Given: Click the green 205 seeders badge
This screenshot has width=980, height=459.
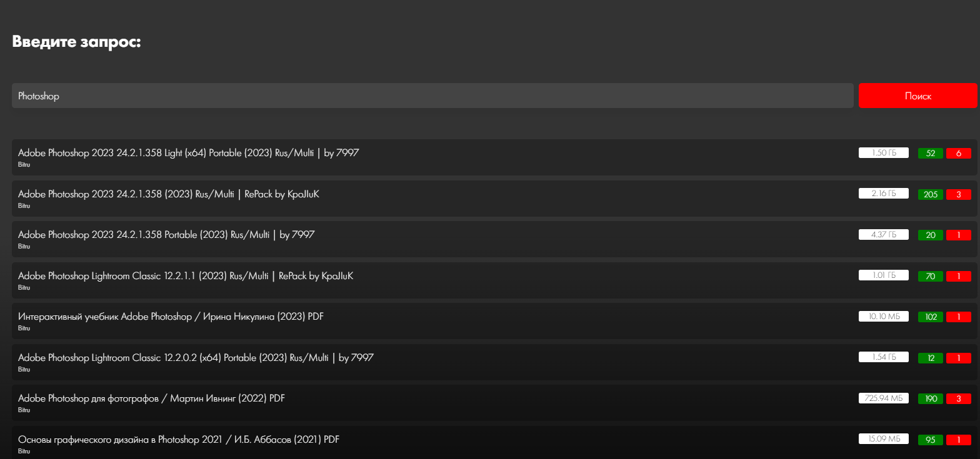Looking at the screenshot, I should click(x=931, y=194).
